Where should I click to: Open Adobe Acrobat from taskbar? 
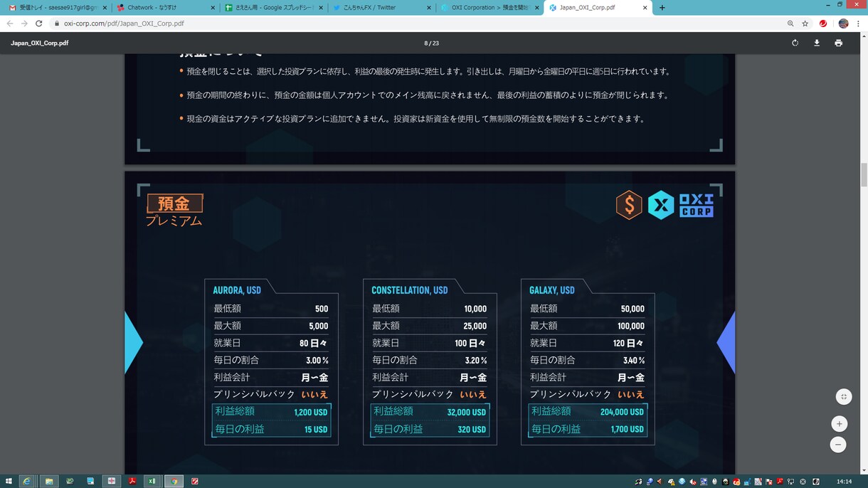[132, 482]
